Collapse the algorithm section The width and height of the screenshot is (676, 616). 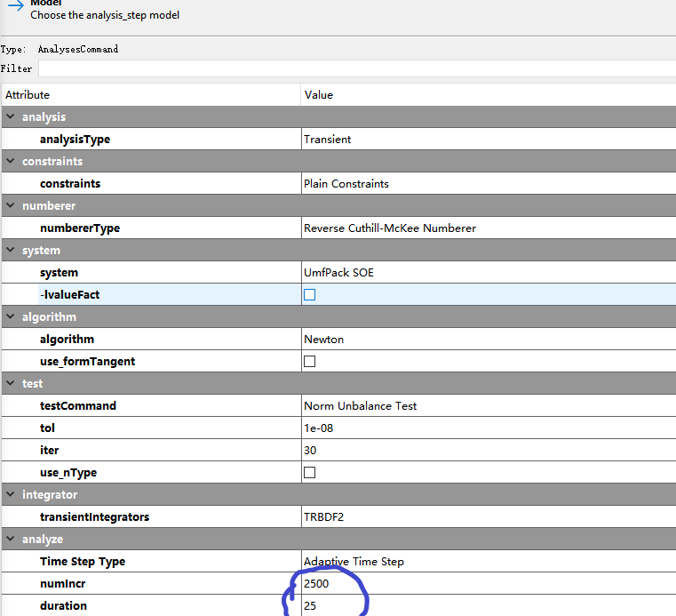click(11, 316)
